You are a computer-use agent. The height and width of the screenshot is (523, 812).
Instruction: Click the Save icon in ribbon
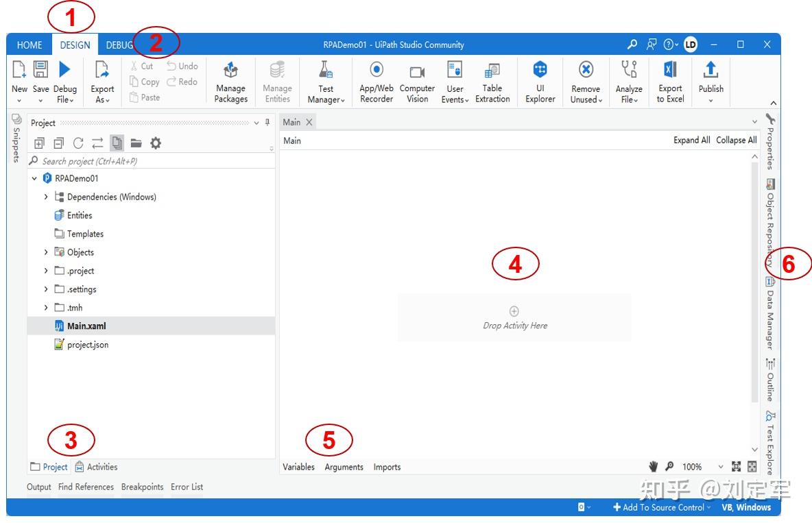40,69
